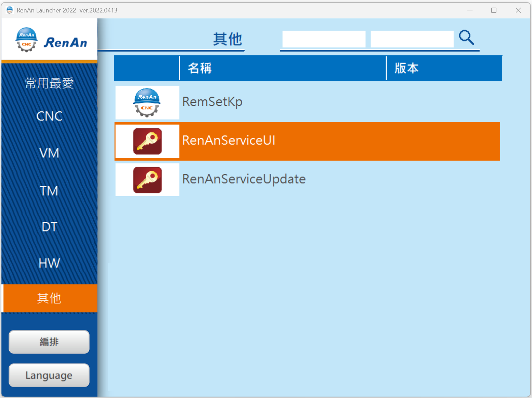The width and height of the screenshot is (532, 398).
Task: Click the 編排 arrange button
Action: (49, 342)
